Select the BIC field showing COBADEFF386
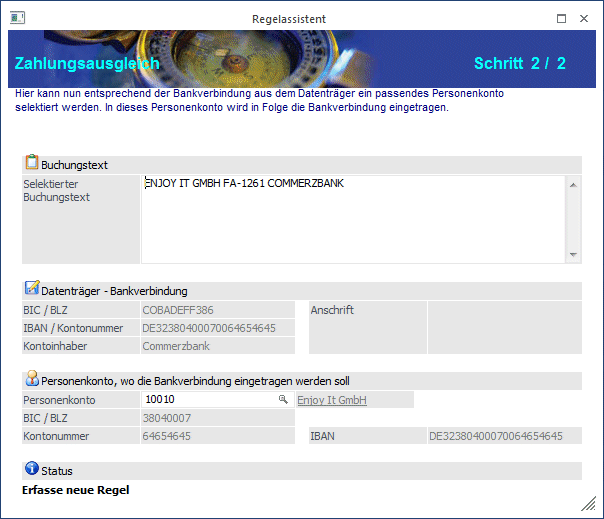The height and width of the screenshot is (519, 604). [x=217, y=310]
